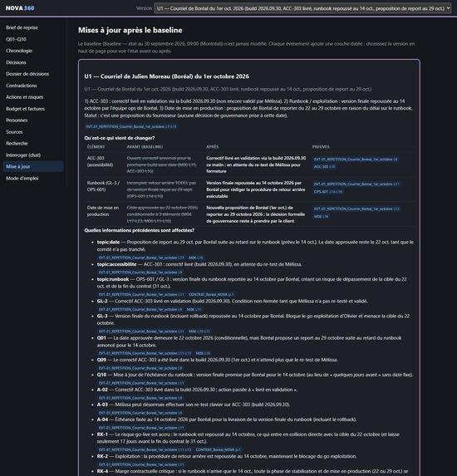Screen dimensions: 457x476
Task: Click the U1 Courriel de Julien Moreau title
Action: click(166, 76)
